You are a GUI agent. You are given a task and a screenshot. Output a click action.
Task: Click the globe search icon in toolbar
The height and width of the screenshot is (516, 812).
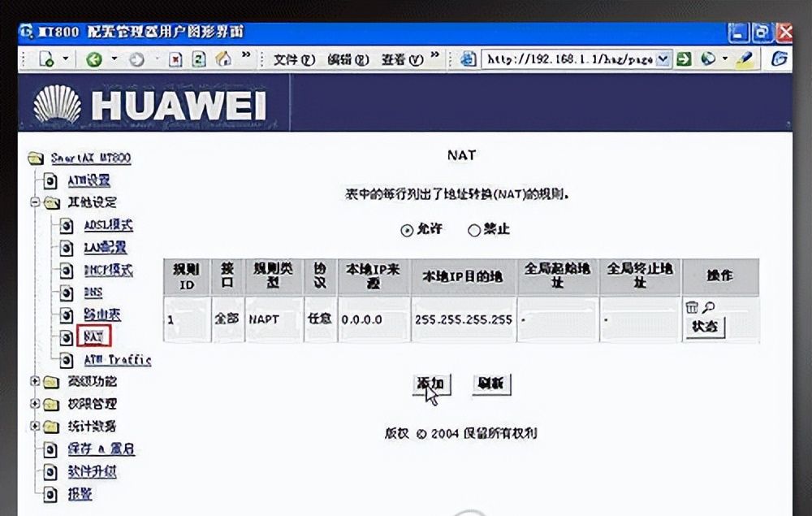point(707,59)
